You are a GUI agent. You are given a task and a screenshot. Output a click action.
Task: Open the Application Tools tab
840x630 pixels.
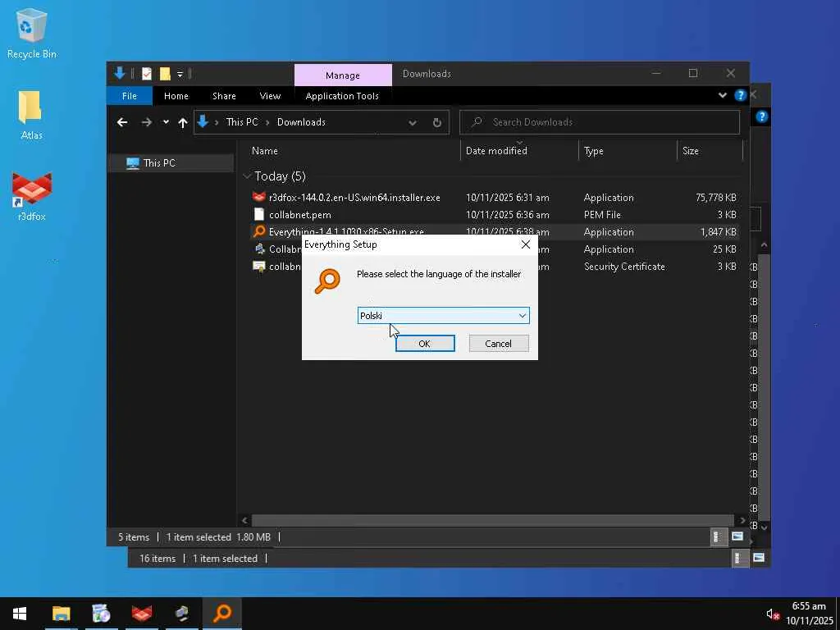click(x=342, y=96)
